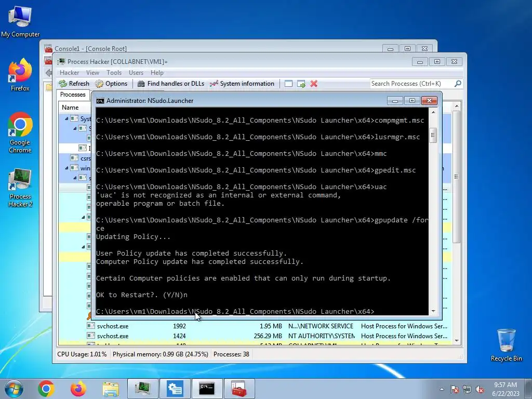Click System information label
This screenshot has height=399, width=532.
tap(247, 84)
